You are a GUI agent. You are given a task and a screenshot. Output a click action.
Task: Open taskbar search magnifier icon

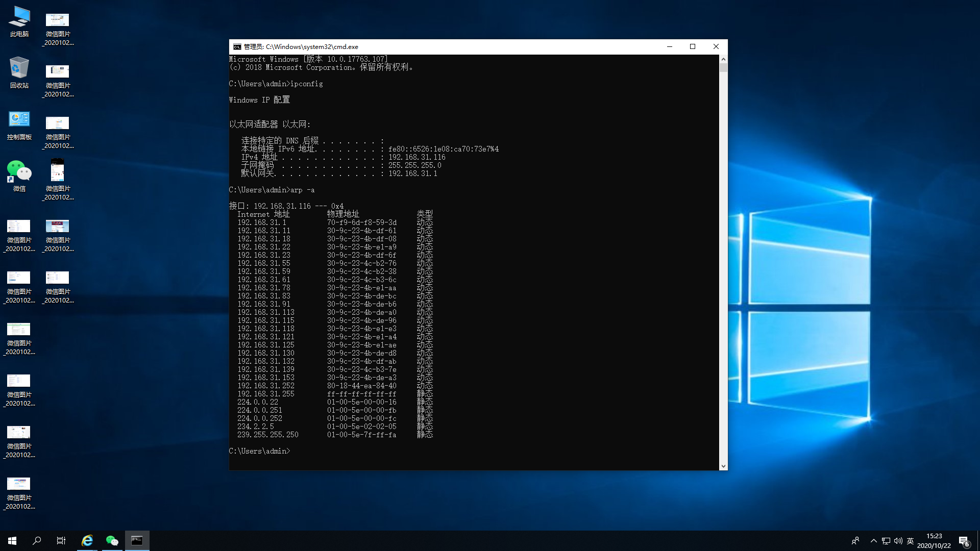[37, 541]
